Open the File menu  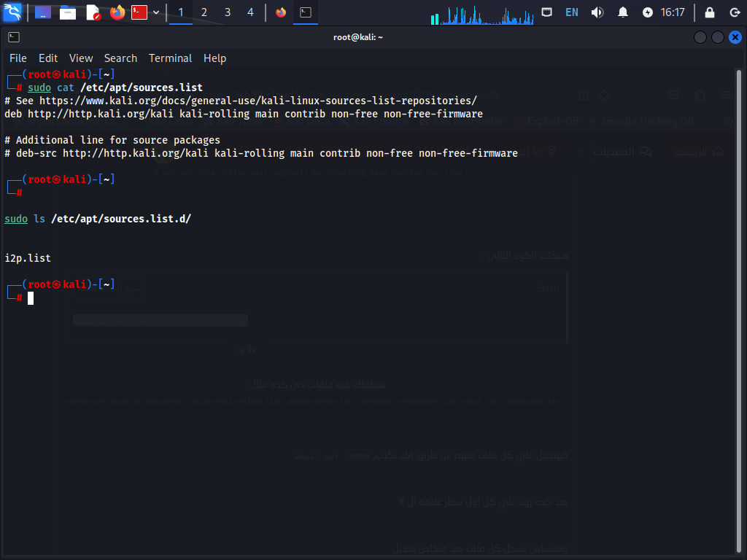pyautogui.click(x=18, y=58)
